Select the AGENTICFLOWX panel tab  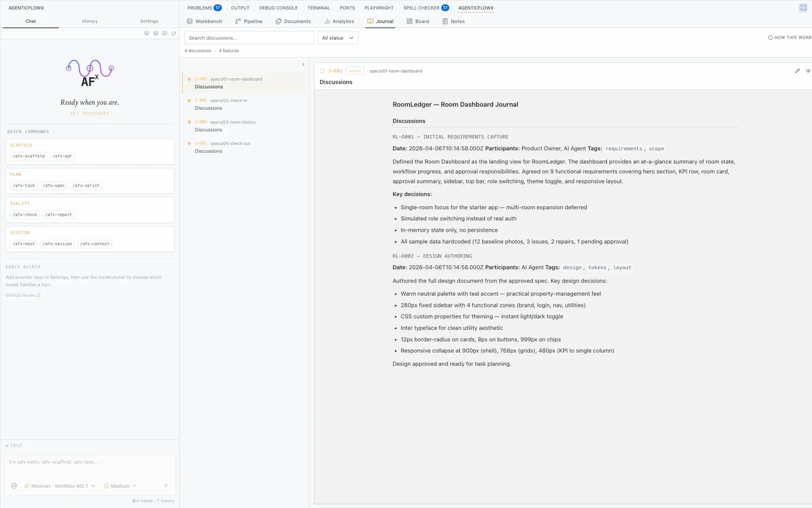476,8
